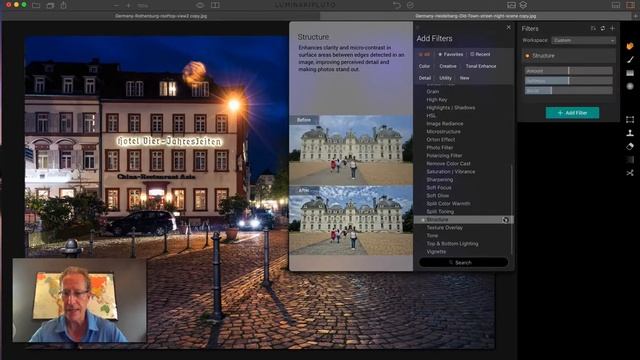
Task: Select the brush tool in right toolbar
Action: coord(630,60)
